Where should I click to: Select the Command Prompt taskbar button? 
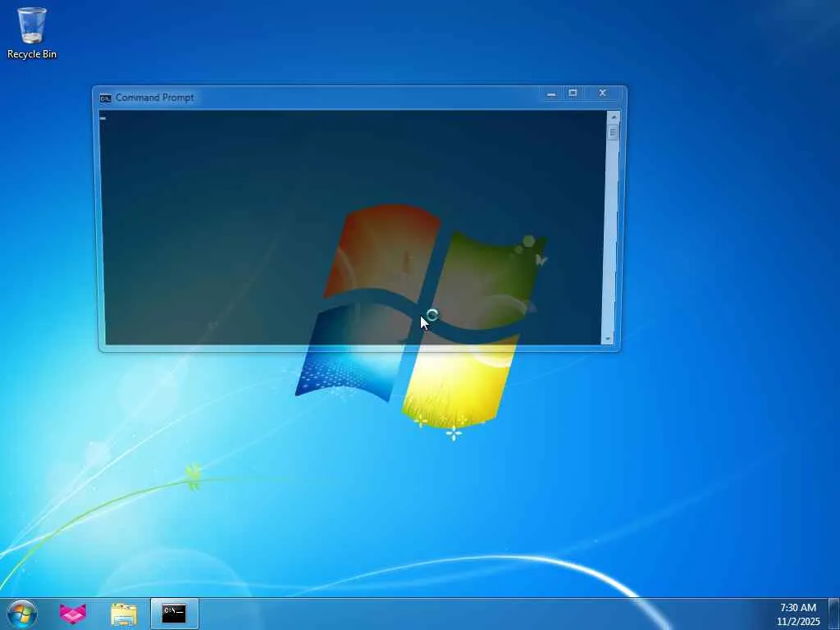tap(174, 614)
